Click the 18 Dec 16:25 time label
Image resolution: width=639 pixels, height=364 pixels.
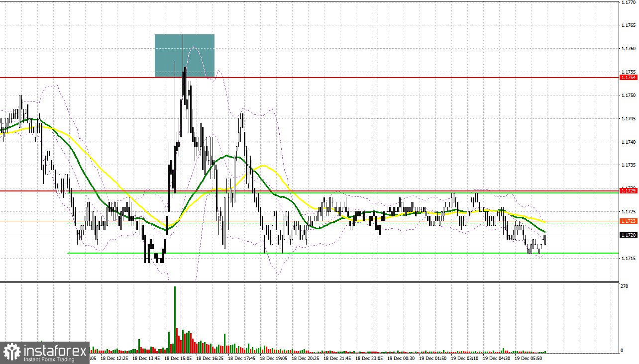point(209,358)
